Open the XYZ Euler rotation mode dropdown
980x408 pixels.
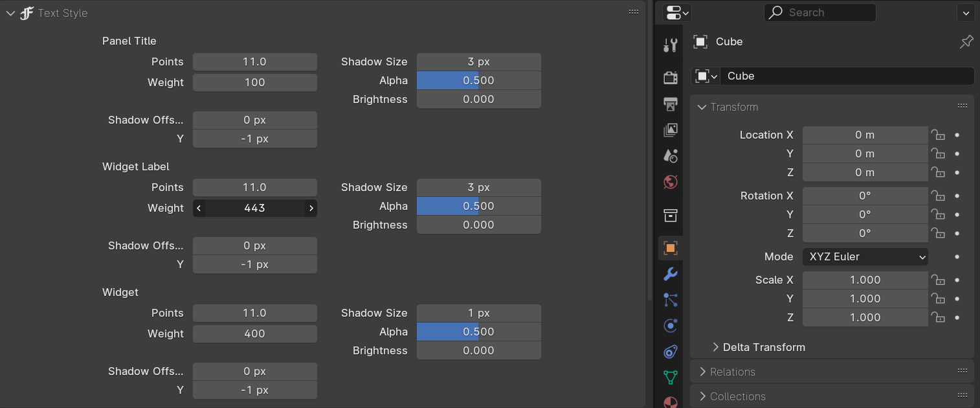point(865,256)
